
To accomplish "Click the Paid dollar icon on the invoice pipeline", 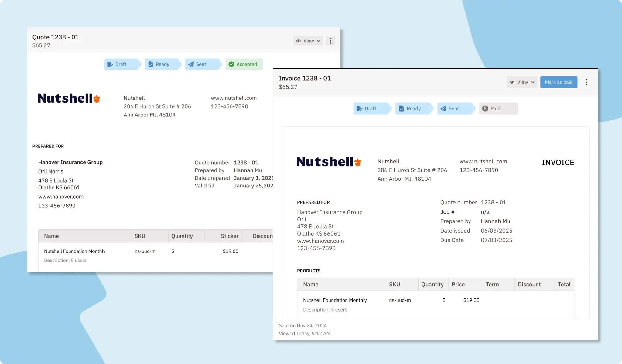I will pyautogui.click(x=485, y=108).
